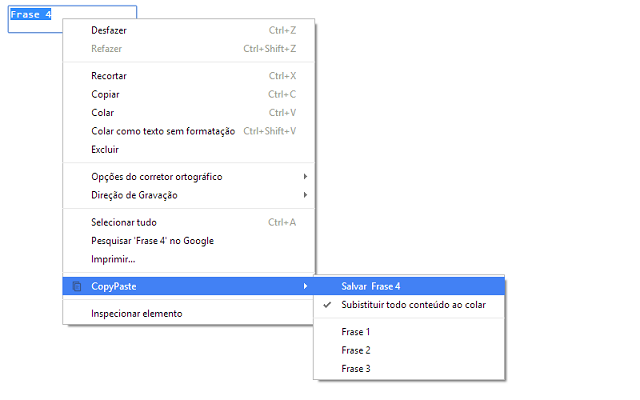The height and width of the screenshot is (400, 640).
Task: Click the CopyPaste extension icon
Action: [x=76, y=287]
